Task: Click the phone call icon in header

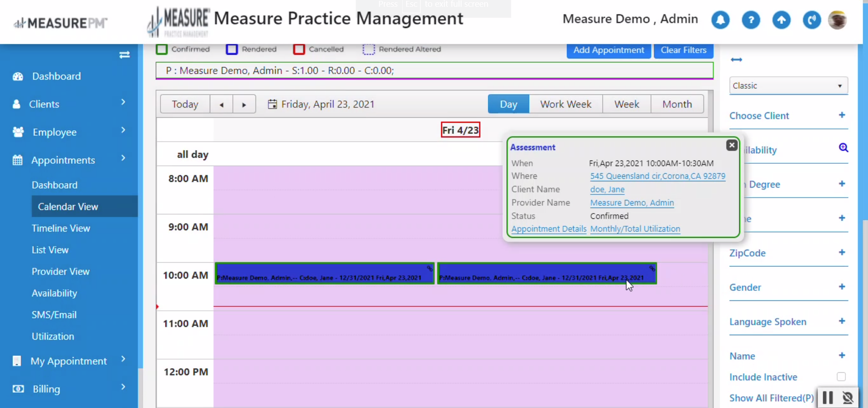Action: [x=812, y=20]
